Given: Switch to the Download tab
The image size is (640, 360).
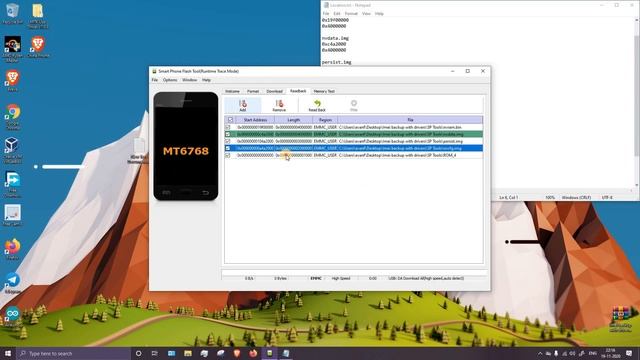Looking at the screenshot, I should pos(275,91).
